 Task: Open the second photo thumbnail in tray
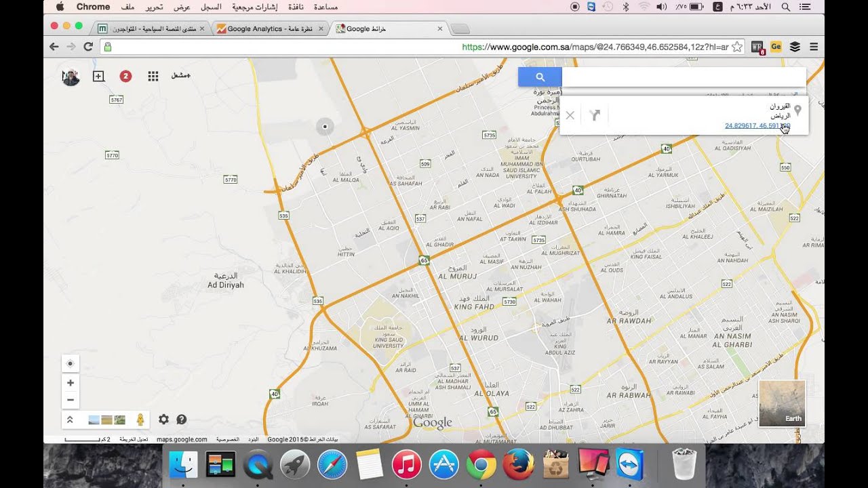(x=106, y=420)
